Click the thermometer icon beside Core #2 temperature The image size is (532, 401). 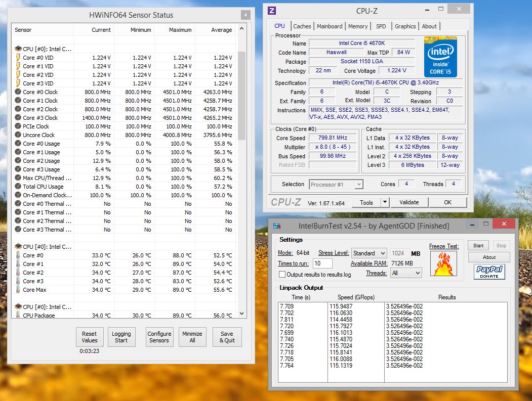click(x=18, y=273)
